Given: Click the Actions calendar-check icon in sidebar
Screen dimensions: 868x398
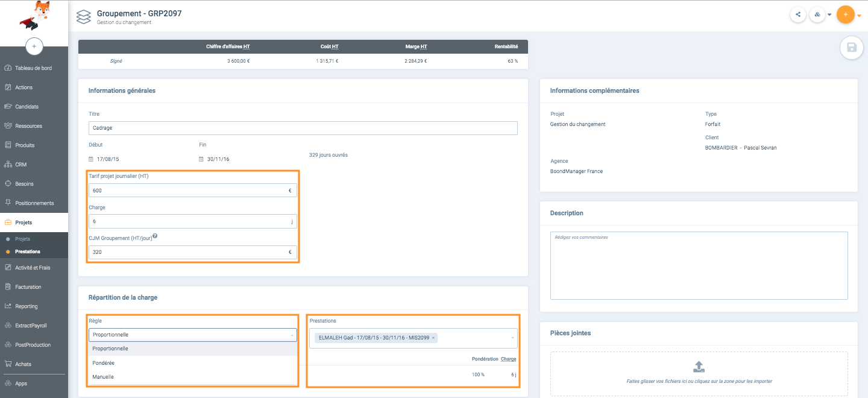Looking at the screenshot, I should [x=8, y=87].
